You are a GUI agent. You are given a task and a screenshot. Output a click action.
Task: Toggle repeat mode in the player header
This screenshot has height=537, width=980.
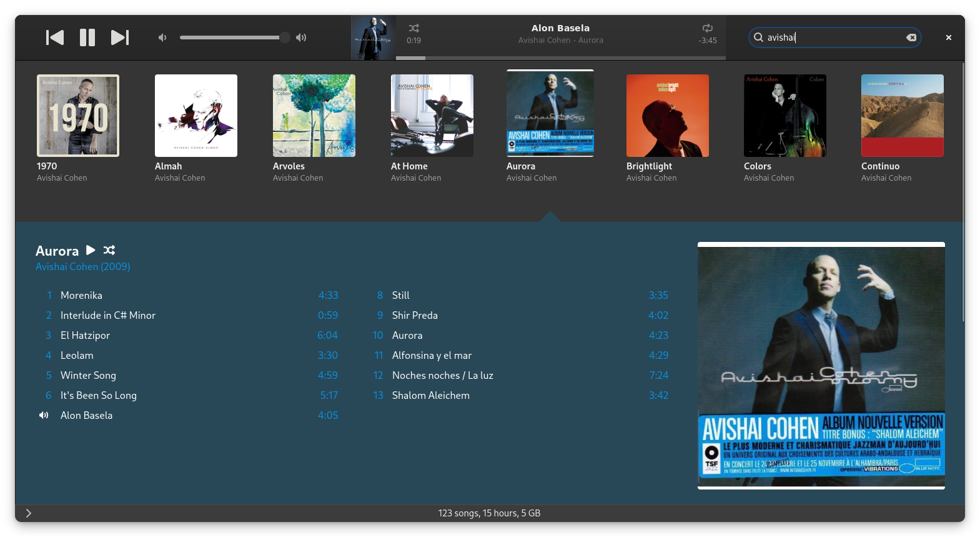coord(708,28)
